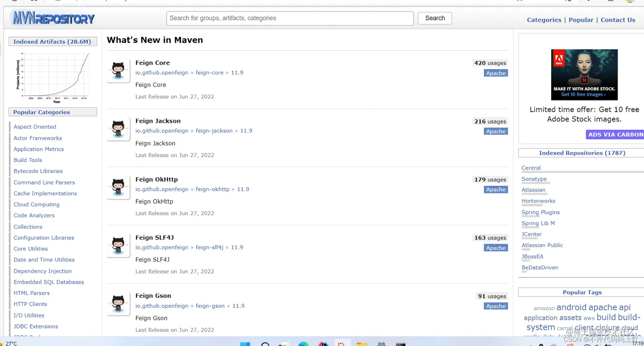The image size is (644, 346).
Task: Open the feign-okhttp artifact link
Action: coord(213,189)
